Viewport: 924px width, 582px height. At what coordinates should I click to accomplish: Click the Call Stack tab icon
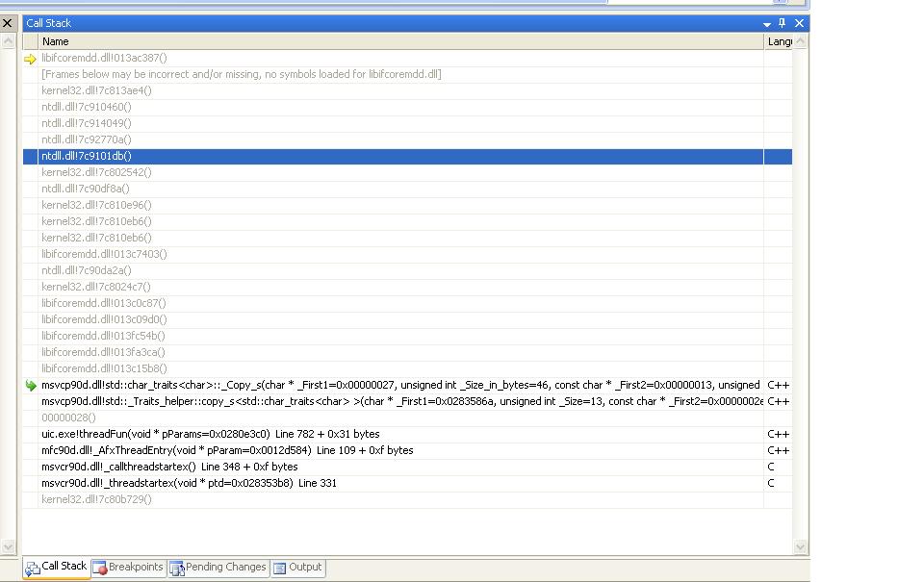point(32,568)
